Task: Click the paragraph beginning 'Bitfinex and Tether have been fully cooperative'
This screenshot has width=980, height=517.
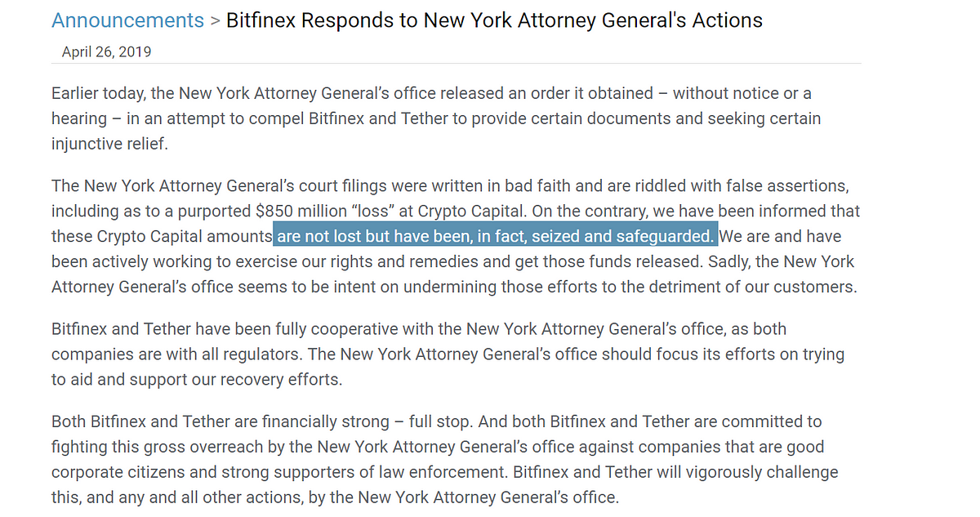Action: pos(448,354)
